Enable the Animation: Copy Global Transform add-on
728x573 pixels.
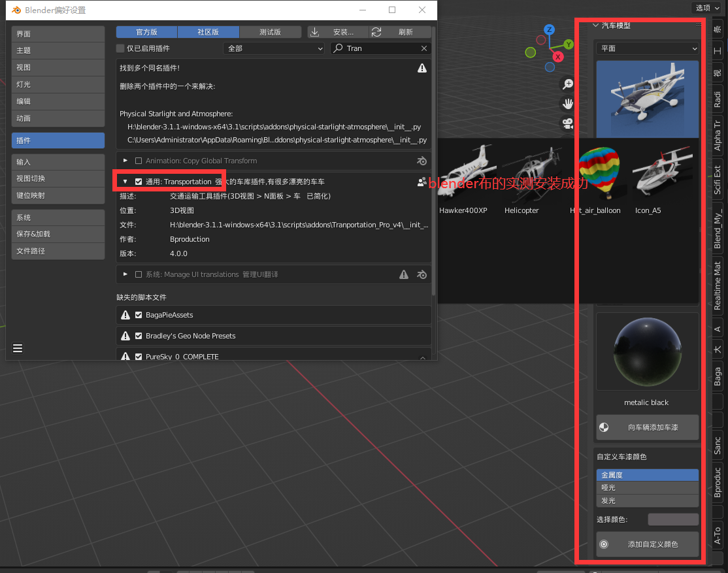pos(139,161)
